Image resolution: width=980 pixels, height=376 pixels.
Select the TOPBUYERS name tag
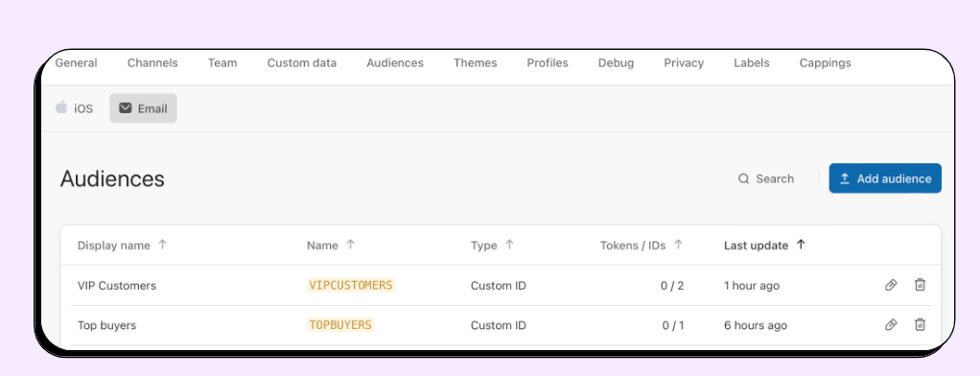click(x=340, y=325)
